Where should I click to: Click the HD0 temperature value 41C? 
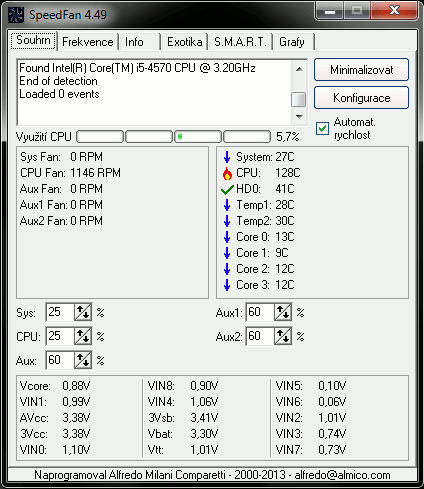click(x=285, y=189)
